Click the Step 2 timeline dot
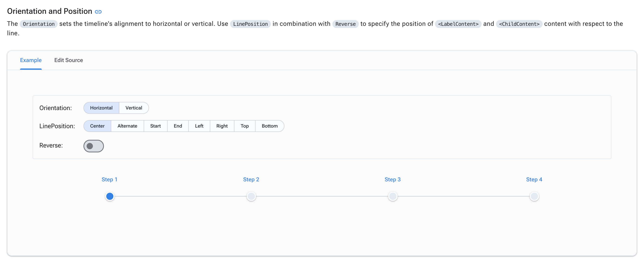Viewport: 644px width, 265px height. click(x=251, y=196)
